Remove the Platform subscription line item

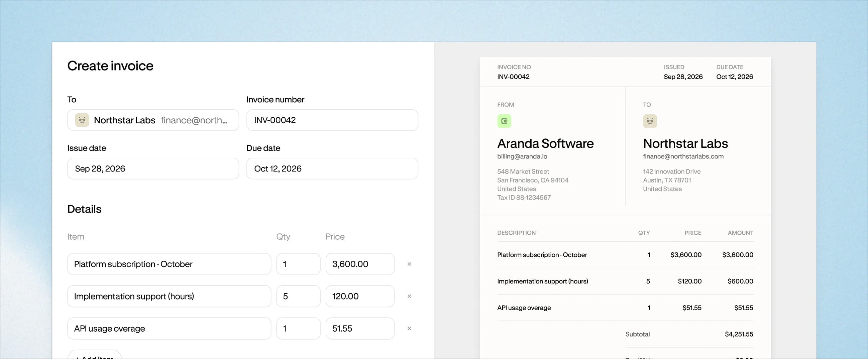click(x=409, y=264)
